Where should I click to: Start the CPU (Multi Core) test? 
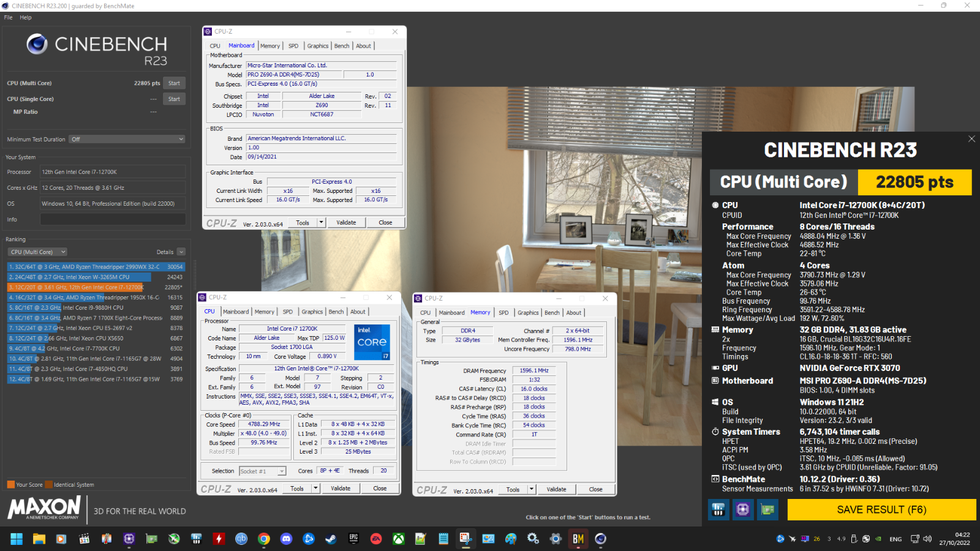point(174,83)
